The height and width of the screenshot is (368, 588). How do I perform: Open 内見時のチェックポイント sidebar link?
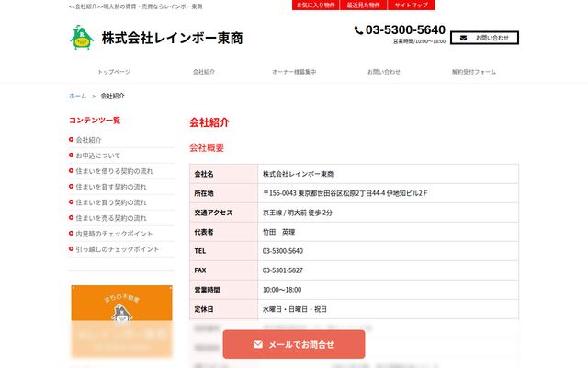point(114,234)
